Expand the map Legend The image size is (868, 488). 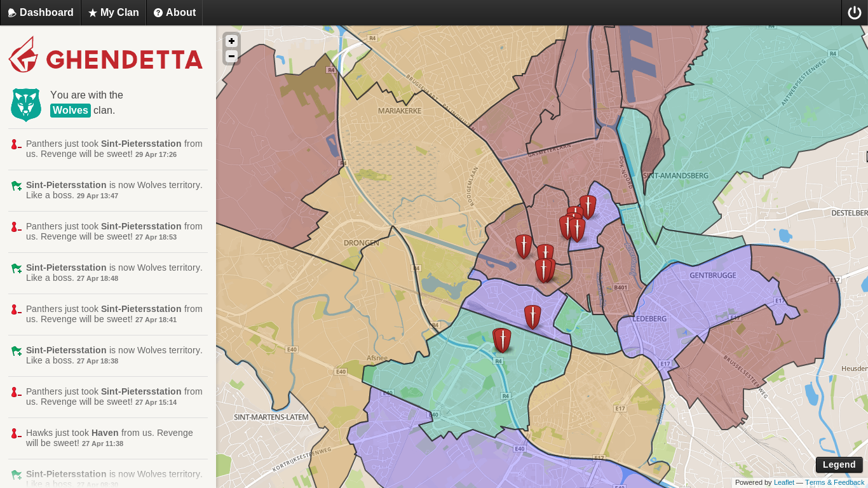pos(839,464)
